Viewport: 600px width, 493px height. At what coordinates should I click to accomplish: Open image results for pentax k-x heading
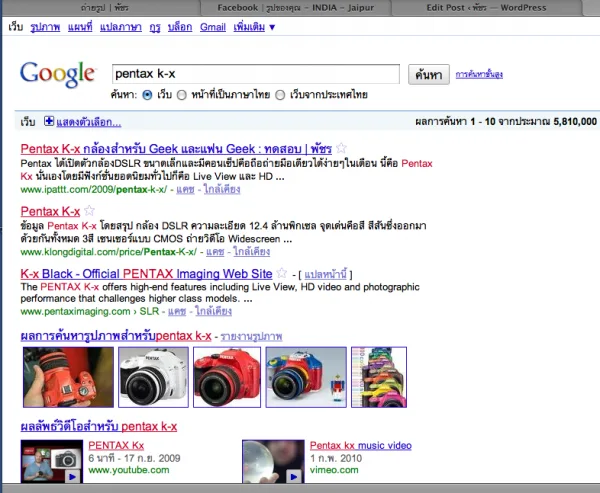[116, 336]
